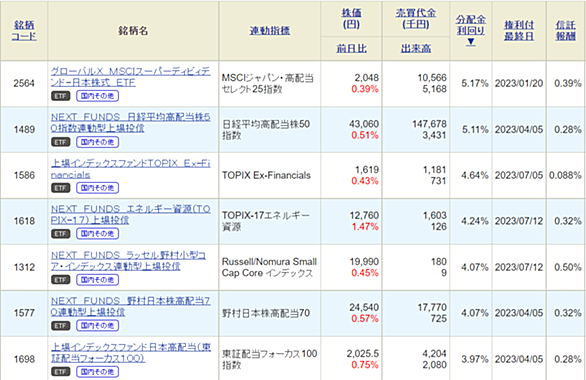Sort by 連動指標 column header
This screenshot has width=586, height=380.
[269, 31]
